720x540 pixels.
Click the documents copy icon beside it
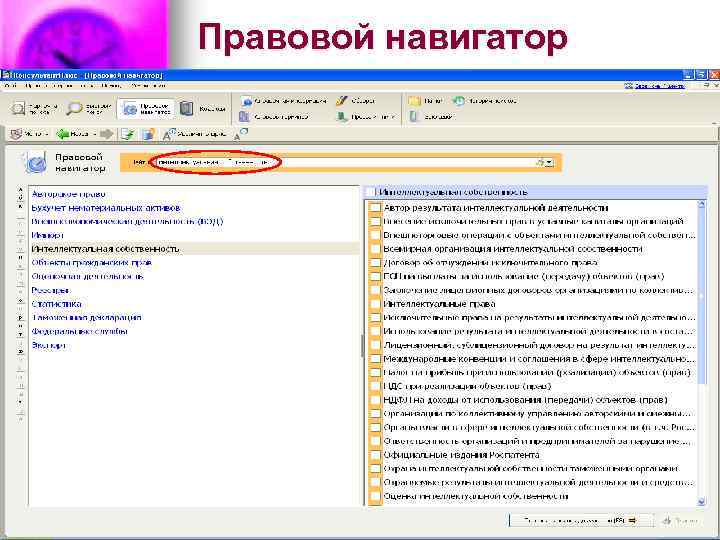tap(148, 134)
